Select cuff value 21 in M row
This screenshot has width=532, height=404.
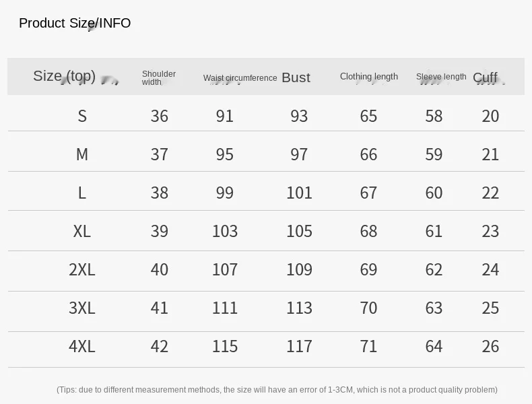[490, 154]
